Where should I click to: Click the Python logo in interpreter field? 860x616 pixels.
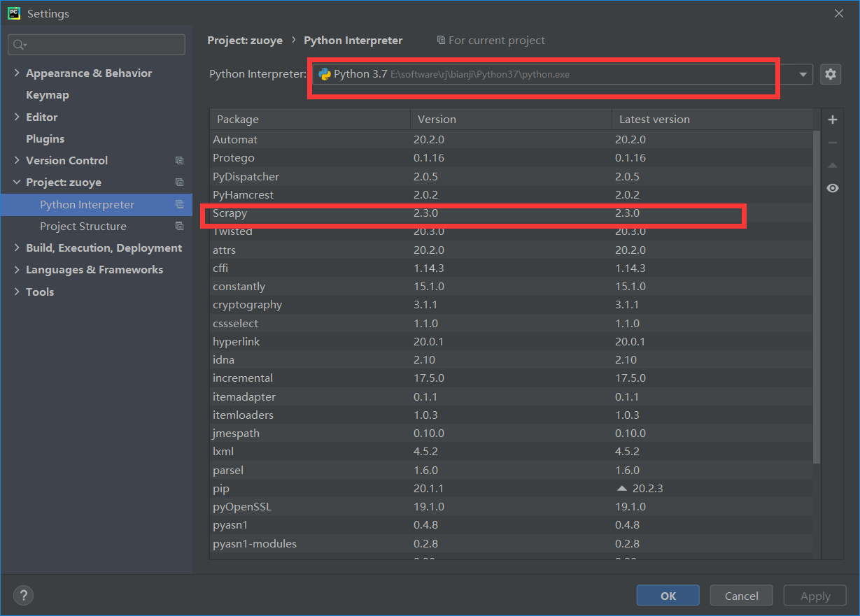[325, 73]
